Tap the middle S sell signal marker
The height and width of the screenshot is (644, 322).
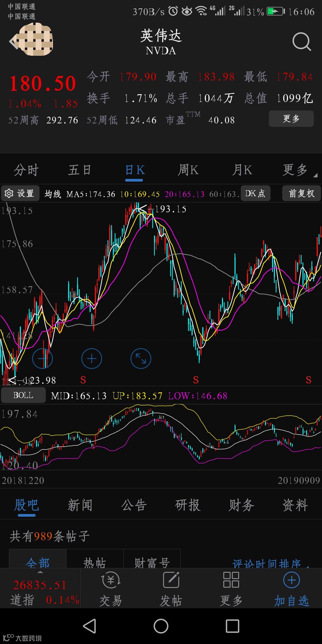(196, 380)
